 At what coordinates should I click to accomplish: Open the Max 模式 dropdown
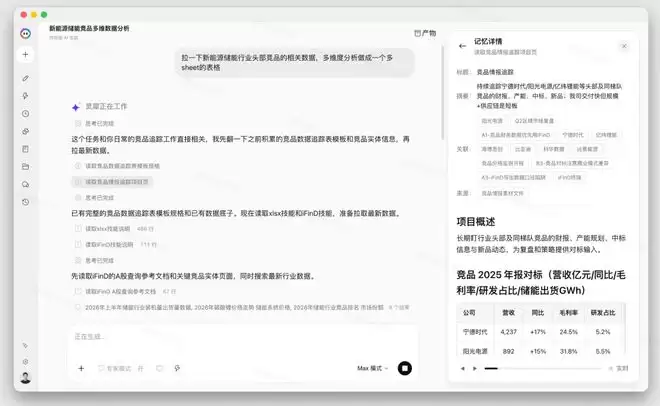[373, 368]
